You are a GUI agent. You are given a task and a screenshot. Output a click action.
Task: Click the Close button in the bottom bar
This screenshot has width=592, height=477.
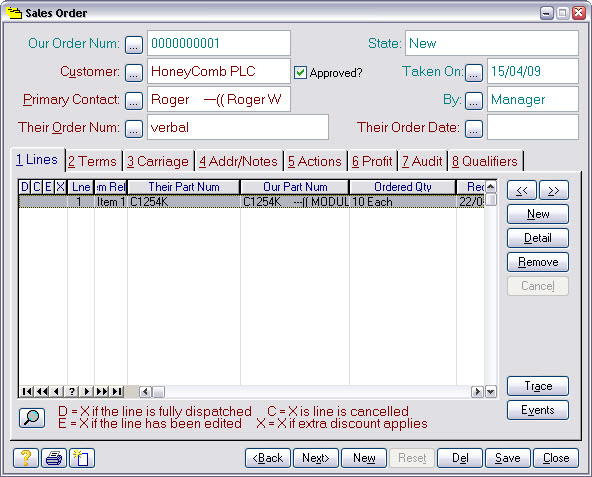(556, 458)
